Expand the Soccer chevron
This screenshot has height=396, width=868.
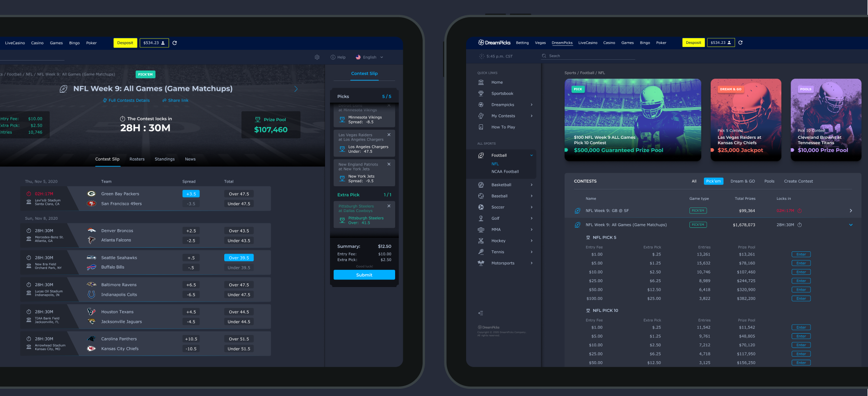(532, 207)
